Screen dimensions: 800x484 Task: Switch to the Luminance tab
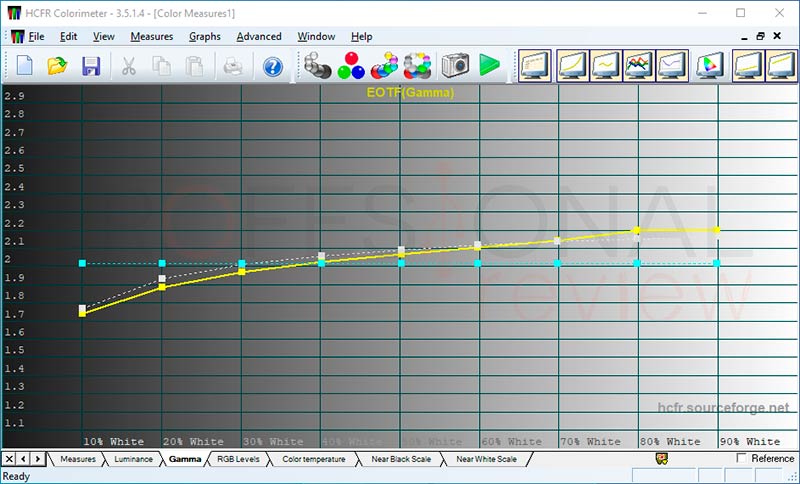[133, 459]
